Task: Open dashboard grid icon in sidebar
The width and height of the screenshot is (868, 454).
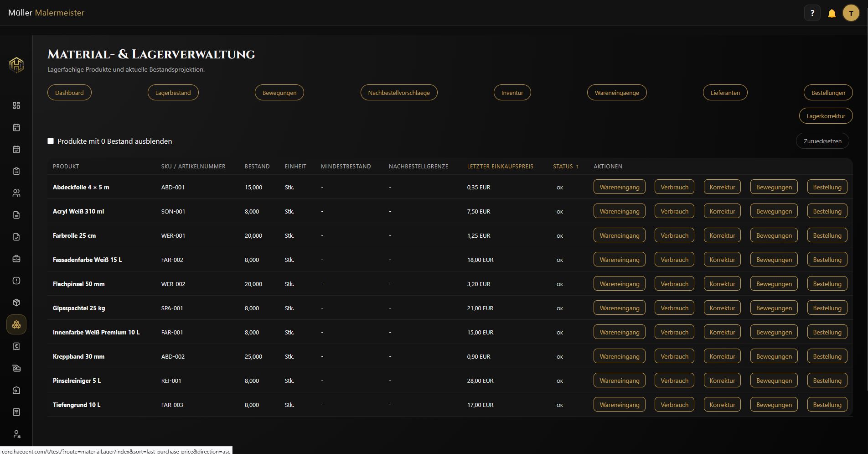Action: pyautogui.click(x=16, y=105)
